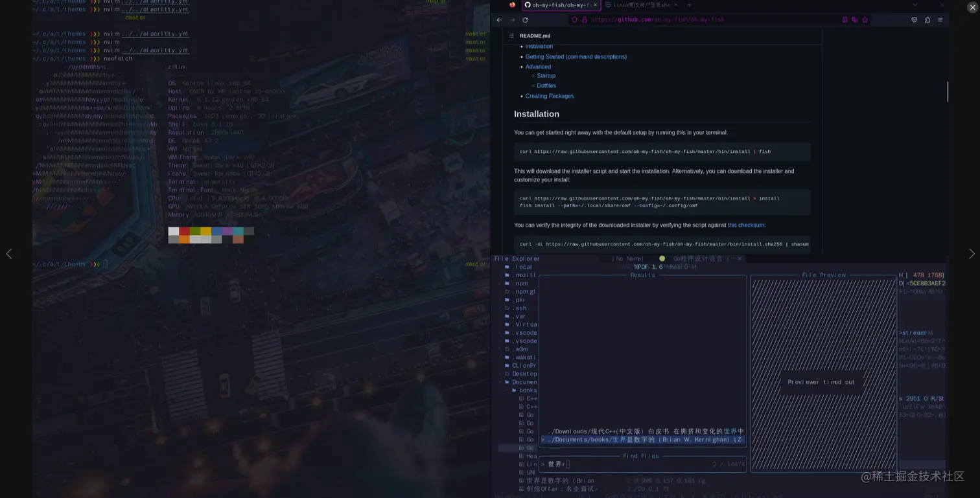Click the yellow neofetch color block
The image size is (980, 498).
tap(205, 231)
